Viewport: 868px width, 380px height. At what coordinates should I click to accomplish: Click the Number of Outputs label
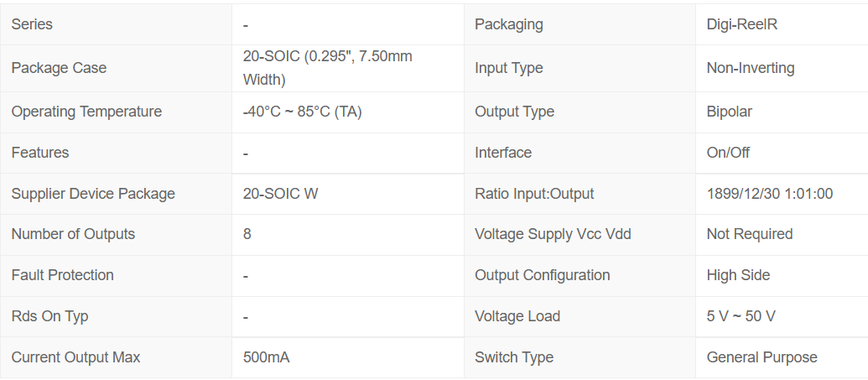click(73, 234)
